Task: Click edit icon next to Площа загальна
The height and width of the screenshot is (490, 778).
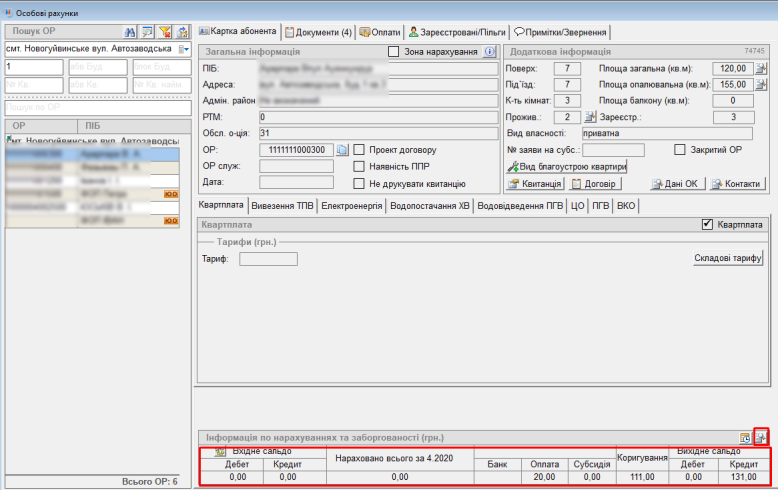Action: point(760,68)
